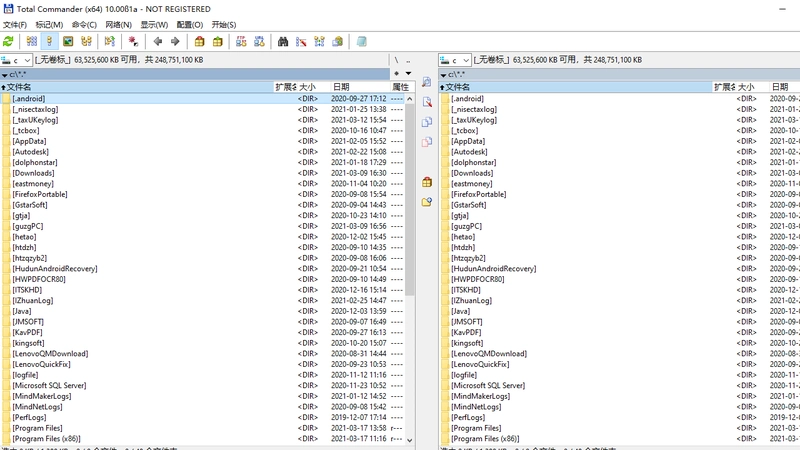Click the Thumbnail view toolbar icon
The width and height of the screenshot is (800, 450).
pyautogui.click(x=68, y=42)
